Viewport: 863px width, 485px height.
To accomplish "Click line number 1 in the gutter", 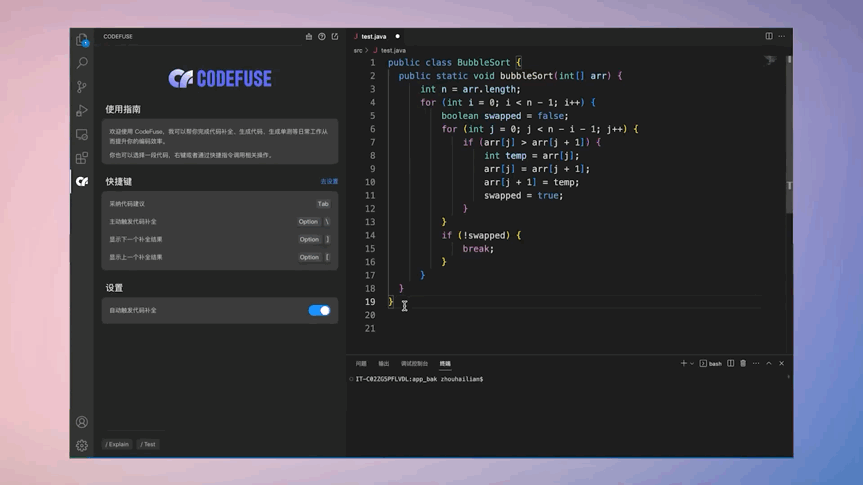I will pos(373,62).
